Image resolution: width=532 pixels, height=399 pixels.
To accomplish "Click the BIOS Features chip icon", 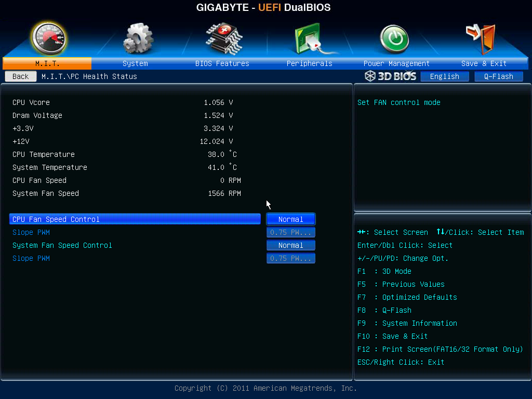I will 224,38.
